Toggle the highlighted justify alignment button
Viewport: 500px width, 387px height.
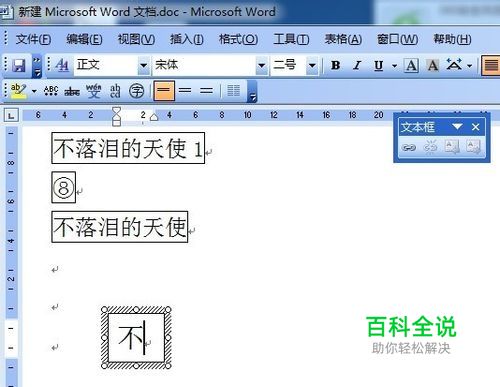(x=492, y=65)
